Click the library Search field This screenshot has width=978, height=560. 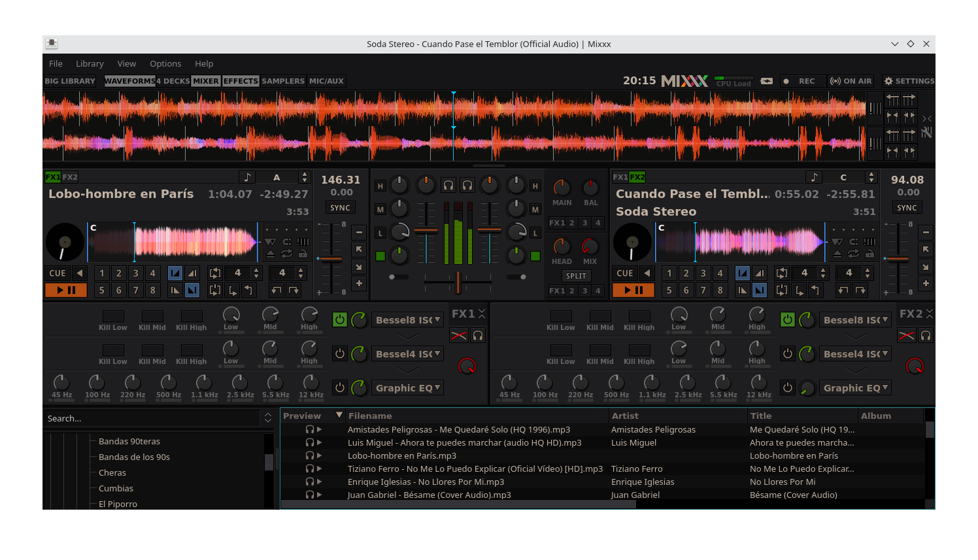pyautogui.click(x=152, y=418)
